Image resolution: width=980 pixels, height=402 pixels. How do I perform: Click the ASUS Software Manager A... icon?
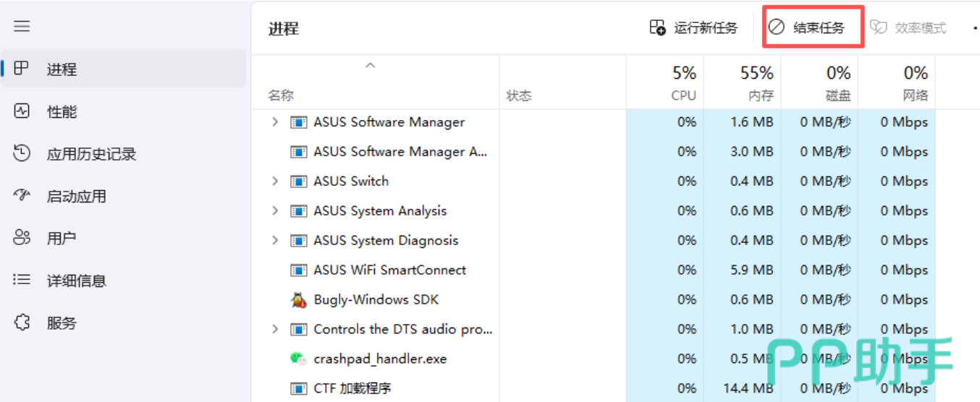coord(297,152)
